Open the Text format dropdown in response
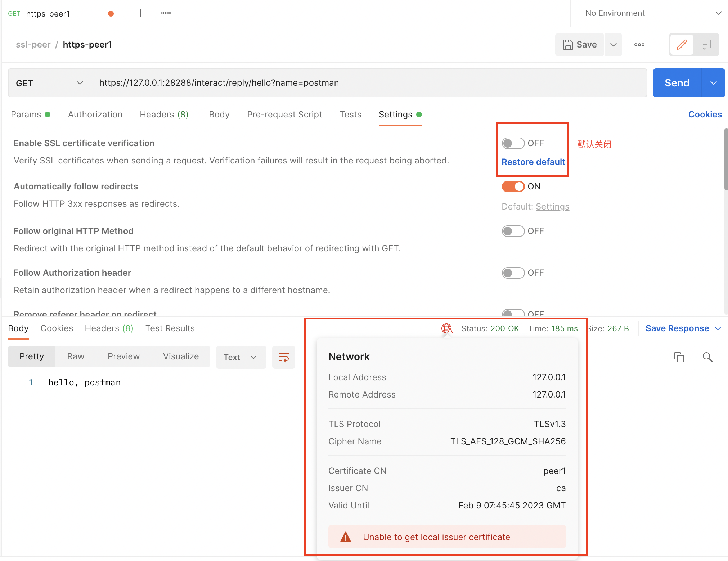 tap(241, 357)
